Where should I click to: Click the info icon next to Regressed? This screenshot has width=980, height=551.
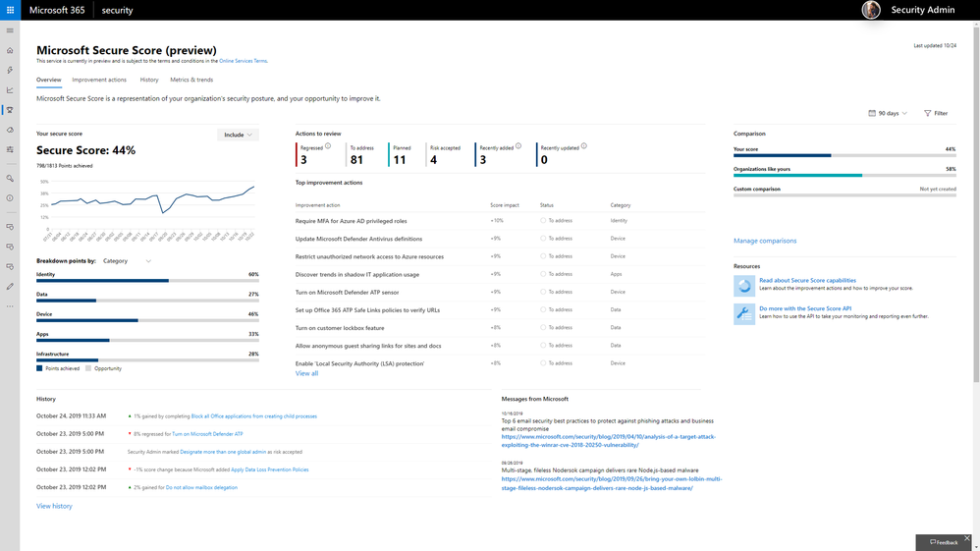click(x=328, y=145)
